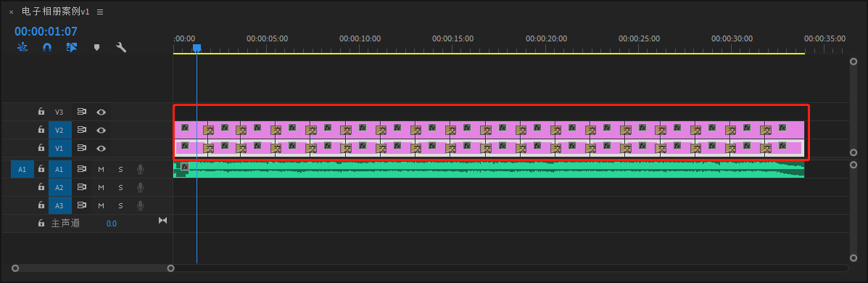Select the 电子相册案例v1 sequence tab
Viewport: 868px width, 283px height.
(55, 12)
